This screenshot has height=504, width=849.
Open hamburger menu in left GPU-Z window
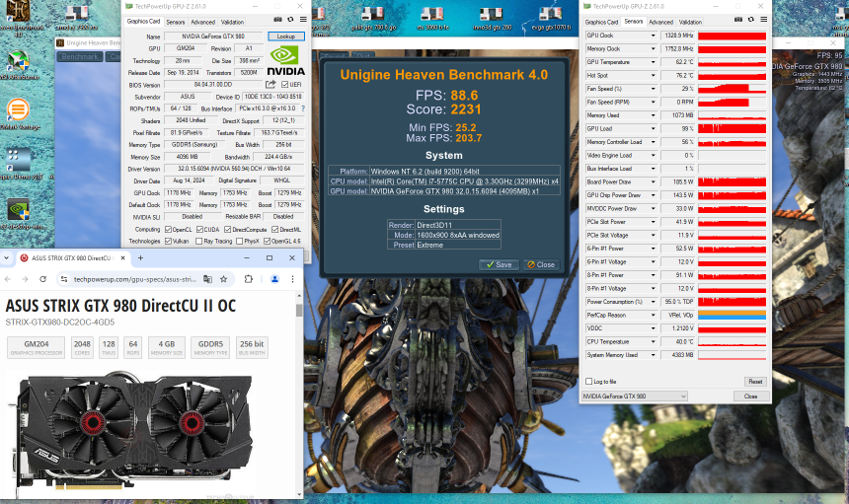point(303,20)
